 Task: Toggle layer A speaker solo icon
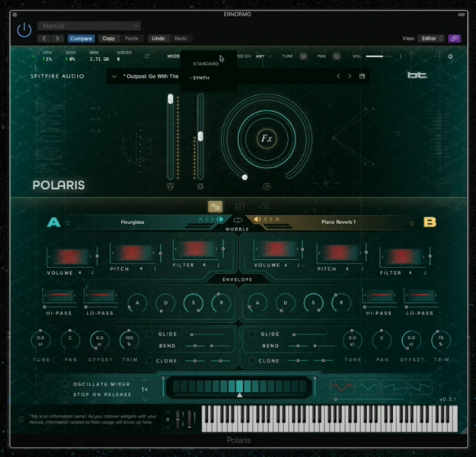pos(220,219)
